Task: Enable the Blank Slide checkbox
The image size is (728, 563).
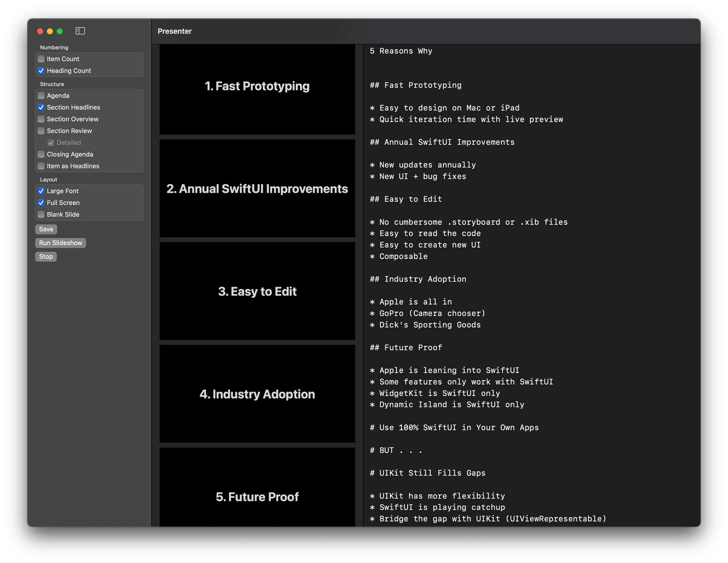Action: click(41, 214)
